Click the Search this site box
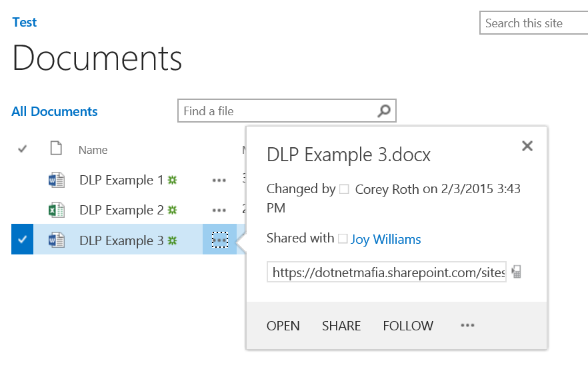The height and width of the screenshot is (375, 588). coord(533,23)
